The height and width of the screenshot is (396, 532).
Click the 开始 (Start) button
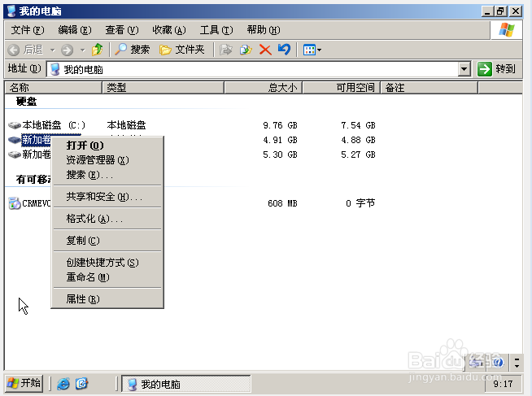tap(24, 384)
